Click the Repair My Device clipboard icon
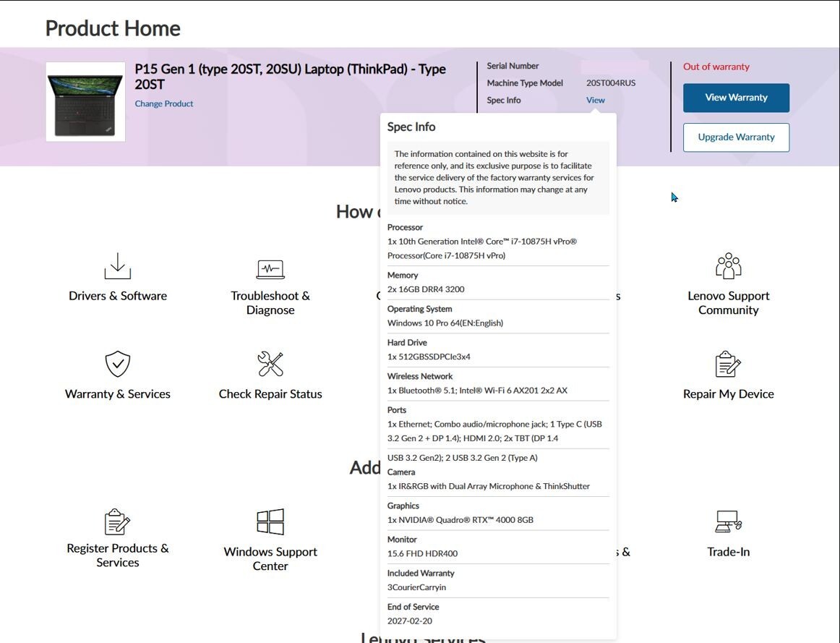This screenshot has width=840, height=643. coord(729,365)
